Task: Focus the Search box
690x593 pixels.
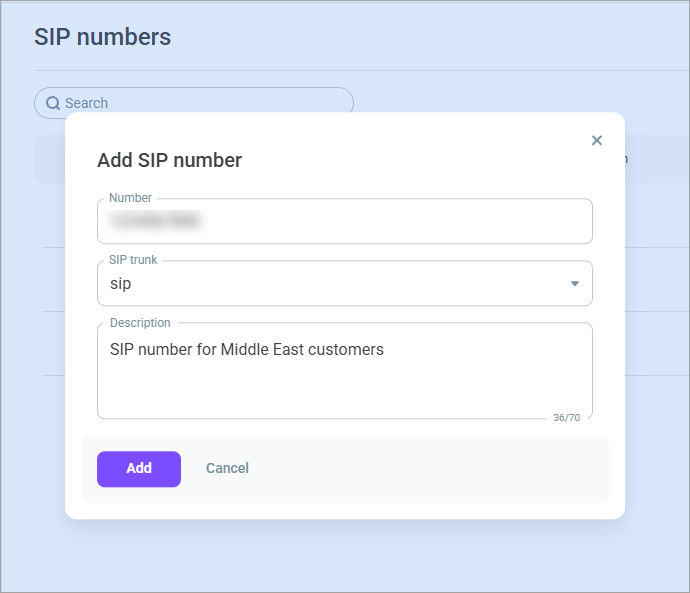Action: pos(194,103)
